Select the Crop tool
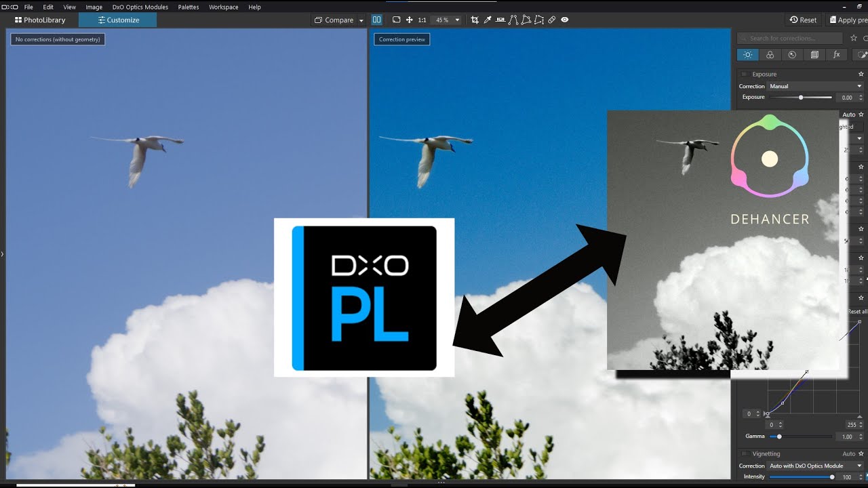 tap(475, 20)
